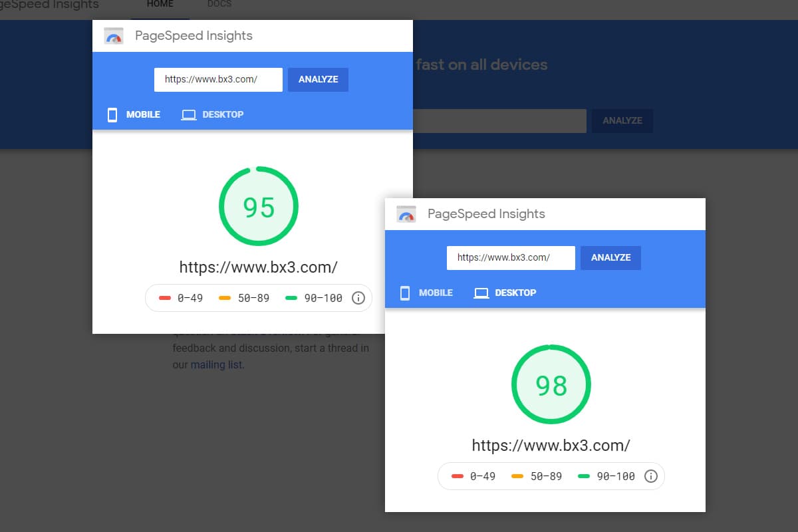Click ANALYZE button in the desktop panel
This screenshot has width=798, height=532.
(x=610, y=257)
